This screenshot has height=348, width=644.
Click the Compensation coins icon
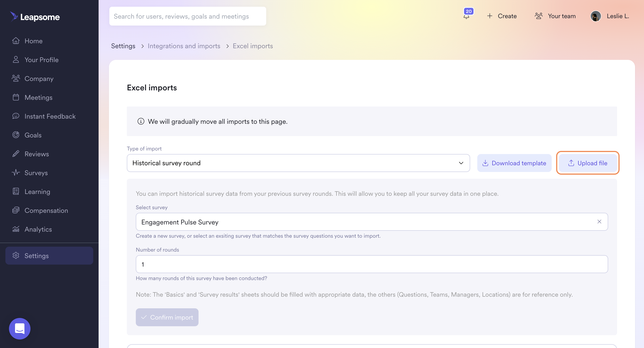(x=16, y=210)
